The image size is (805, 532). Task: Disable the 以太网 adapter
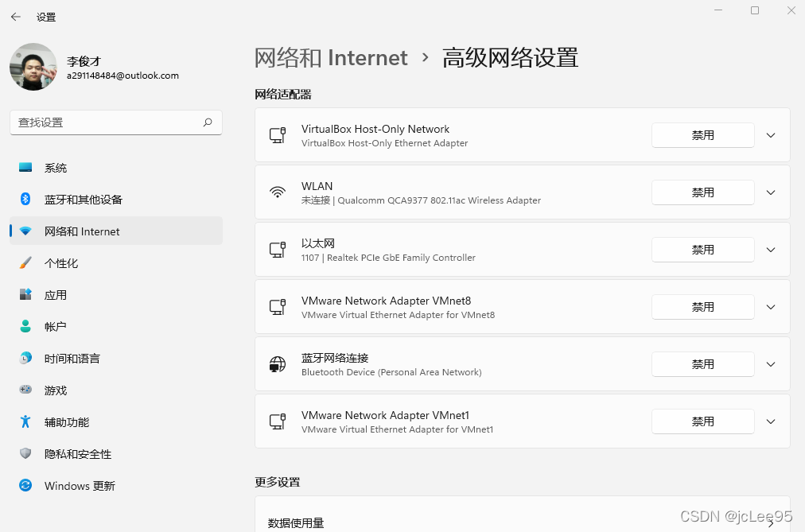[x=703, y=250]
